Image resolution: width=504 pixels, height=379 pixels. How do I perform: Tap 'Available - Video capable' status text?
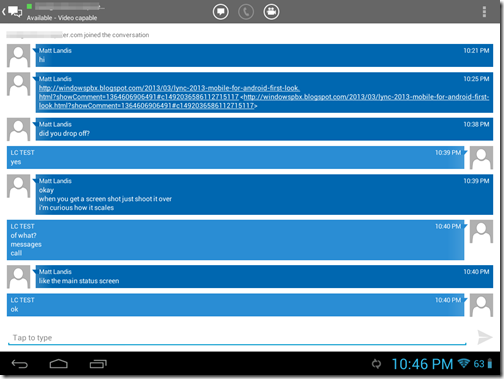pos(62,18)
